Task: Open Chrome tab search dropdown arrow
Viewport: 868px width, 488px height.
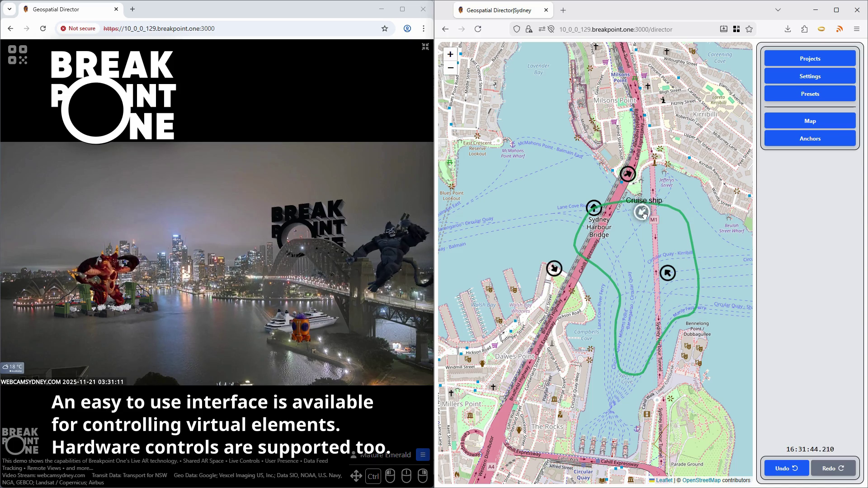Action: pos(9,9)
